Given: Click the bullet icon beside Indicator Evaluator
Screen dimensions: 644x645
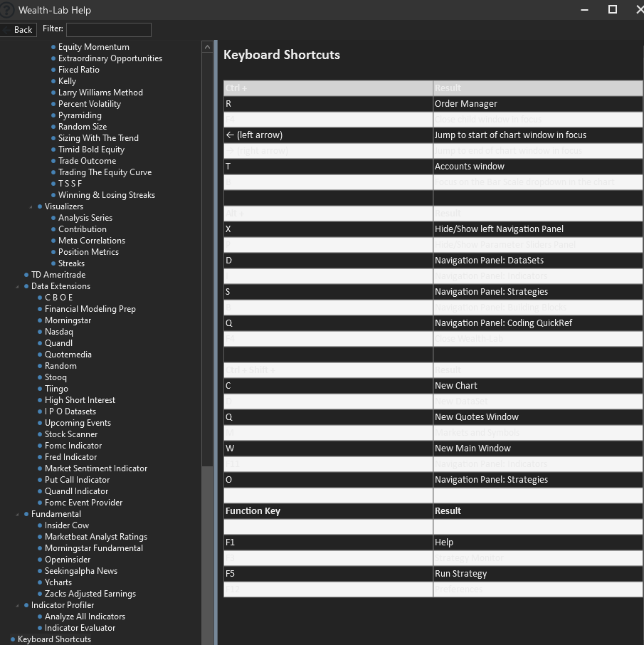Looking at the screenshot, I should pos(40,628).
